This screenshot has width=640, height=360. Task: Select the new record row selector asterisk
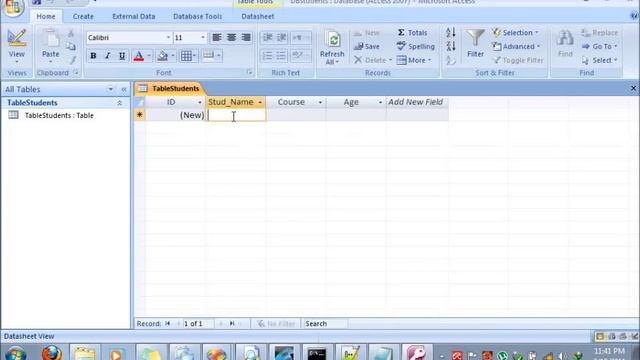click(x=140, y=115)
